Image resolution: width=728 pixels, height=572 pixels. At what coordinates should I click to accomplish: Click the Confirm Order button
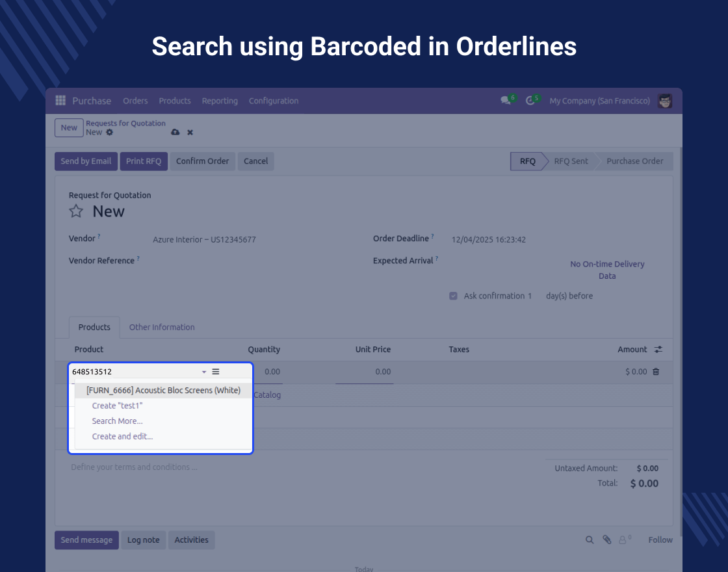pos(202,161)
